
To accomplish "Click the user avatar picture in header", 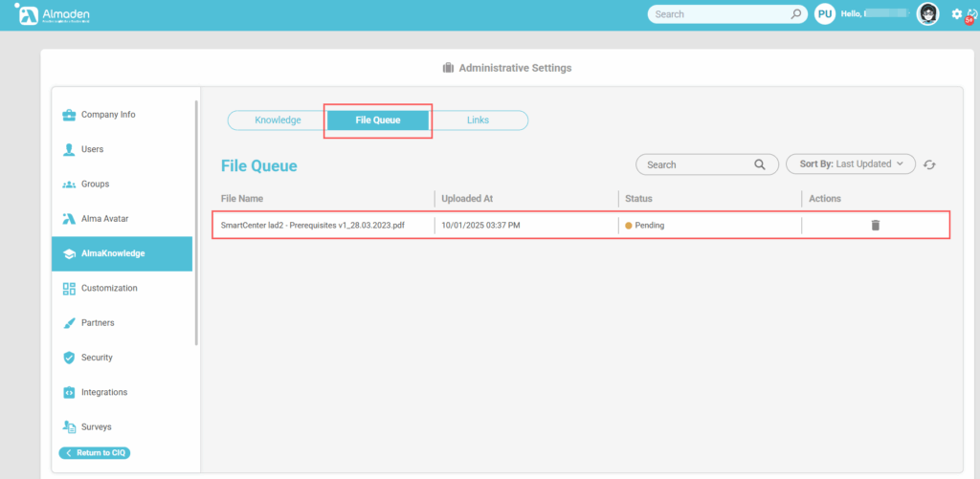I will tap(927, 14).
